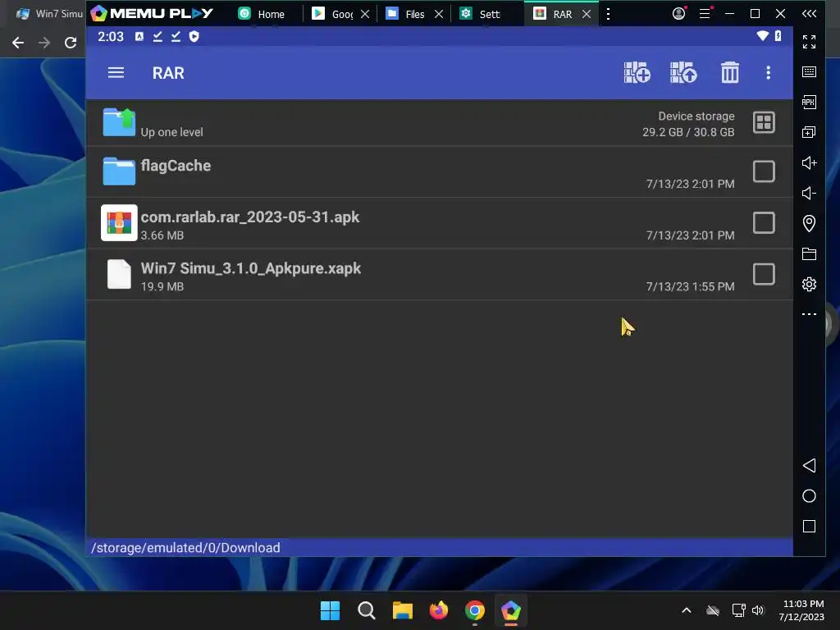Switch to the Home tab

(262, 14)
